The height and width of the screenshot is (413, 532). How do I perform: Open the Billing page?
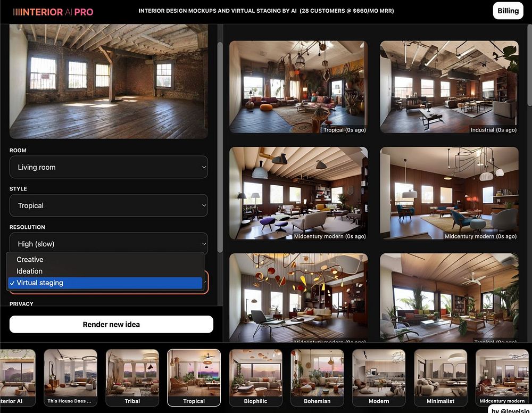pyautogui.click(x=508, y=11)
